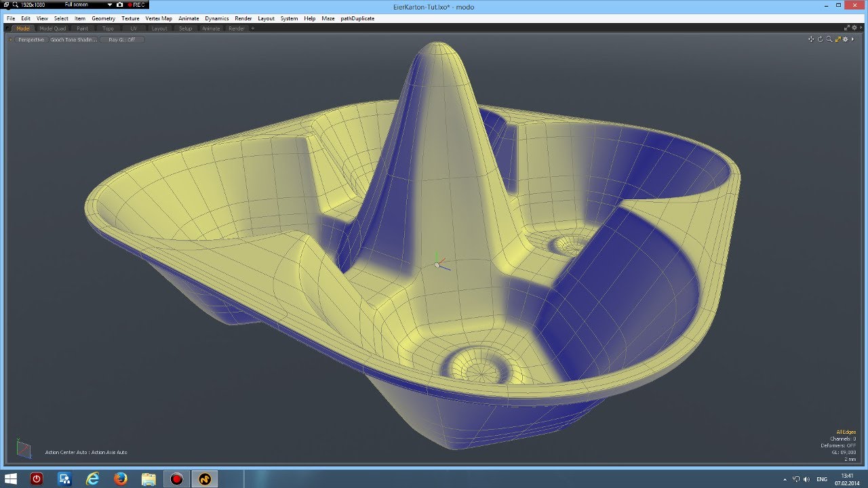Open the Dynamics menu
Viewport: 868px width, 488px height.
(x=216, y=18)
